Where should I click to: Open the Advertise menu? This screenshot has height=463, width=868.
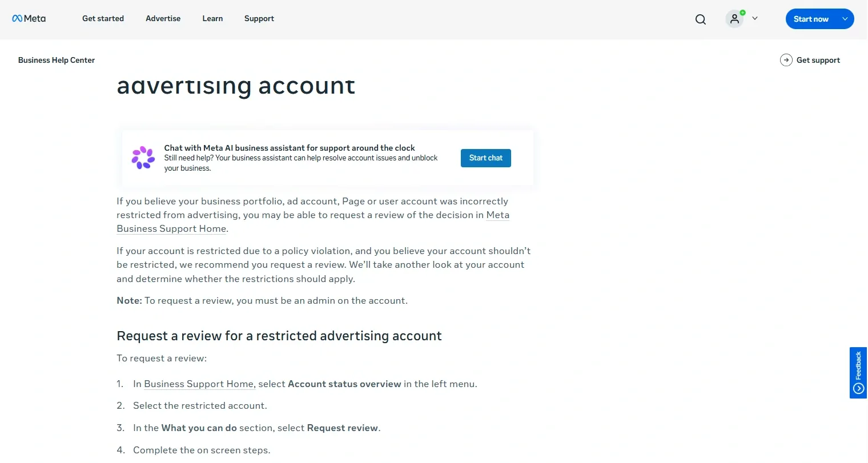(163, 19)
